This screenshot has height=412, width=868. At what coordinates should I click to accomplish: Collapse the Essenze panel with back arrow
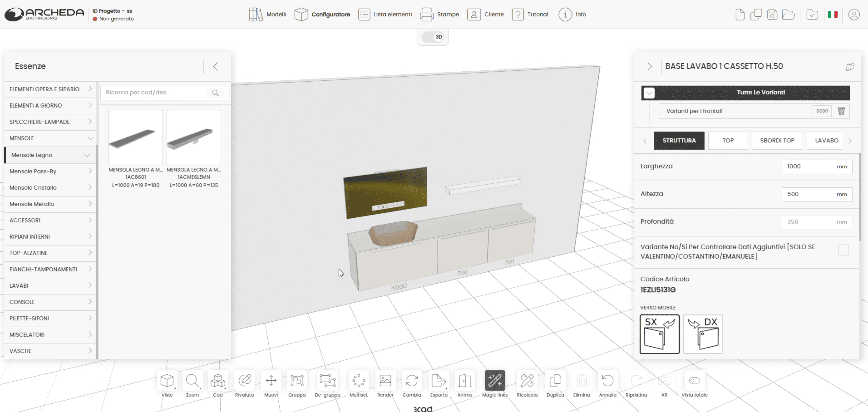(216, 66)
